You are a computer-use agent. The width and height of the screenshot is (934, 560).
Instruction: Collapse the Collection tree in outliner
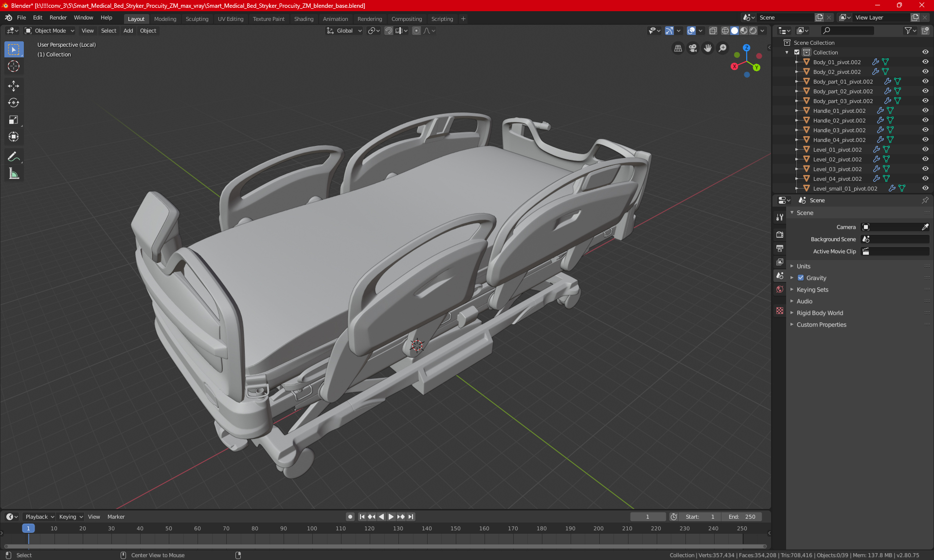point(787,52)
